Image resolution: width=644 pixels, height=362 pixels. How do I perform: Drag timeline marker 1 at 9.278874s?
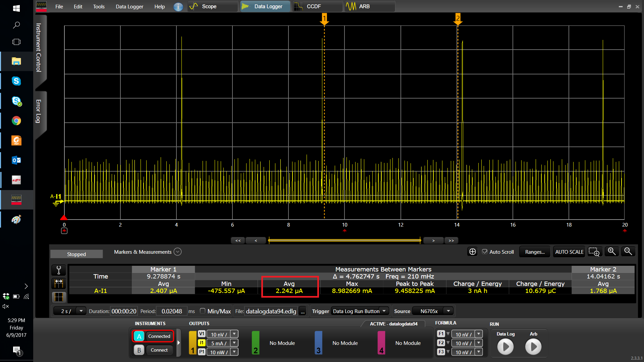324,18
